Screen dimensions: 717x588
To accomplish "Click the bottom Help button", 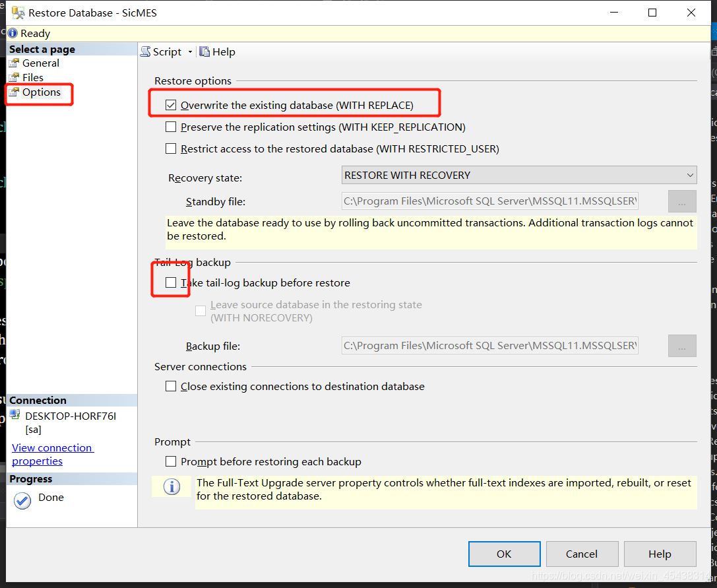I will click(x=660, y=554).
